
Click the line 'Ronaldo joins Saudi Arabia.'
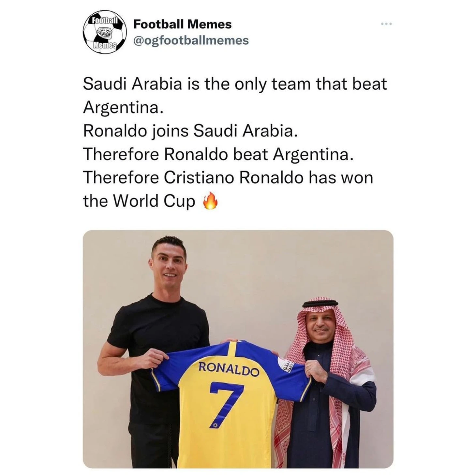[x=190, y=131]
